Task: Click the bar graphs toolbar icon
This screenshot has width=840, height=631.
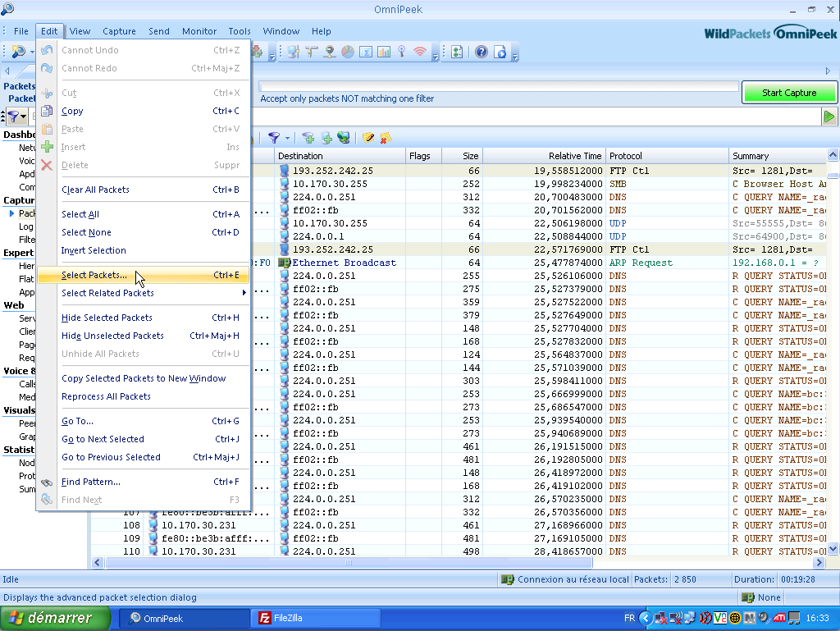Action: point(384,52)
